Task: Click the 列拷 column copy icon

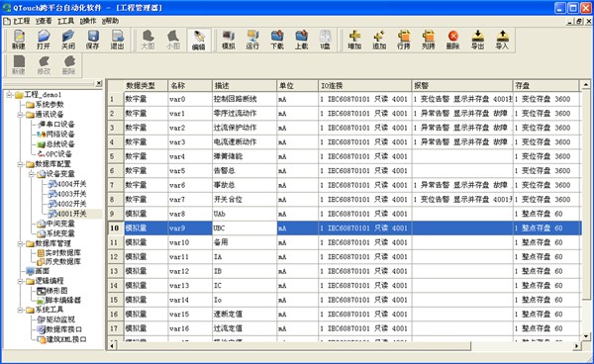Action: [429, 40]
